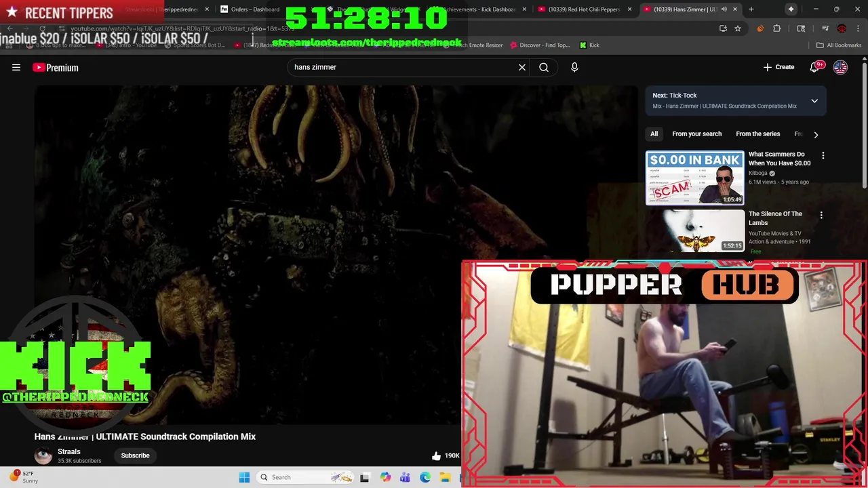Image resolution: width=868 pixels, height=488 pixels.
Task: Install or cast with address bar screen icon
Action: pyautogui.click(x=723, y=28)
